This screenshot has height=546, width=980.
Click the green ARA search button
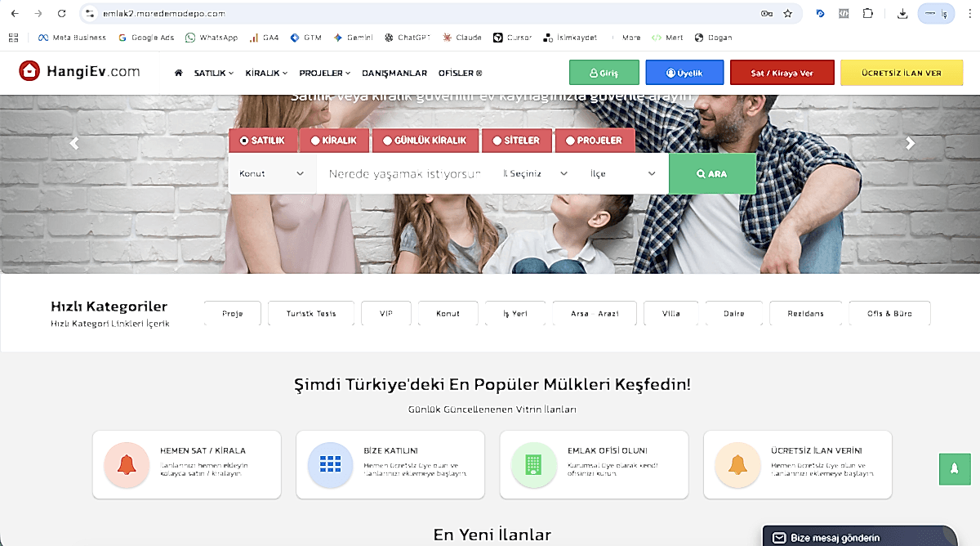(x=711, y=173)
